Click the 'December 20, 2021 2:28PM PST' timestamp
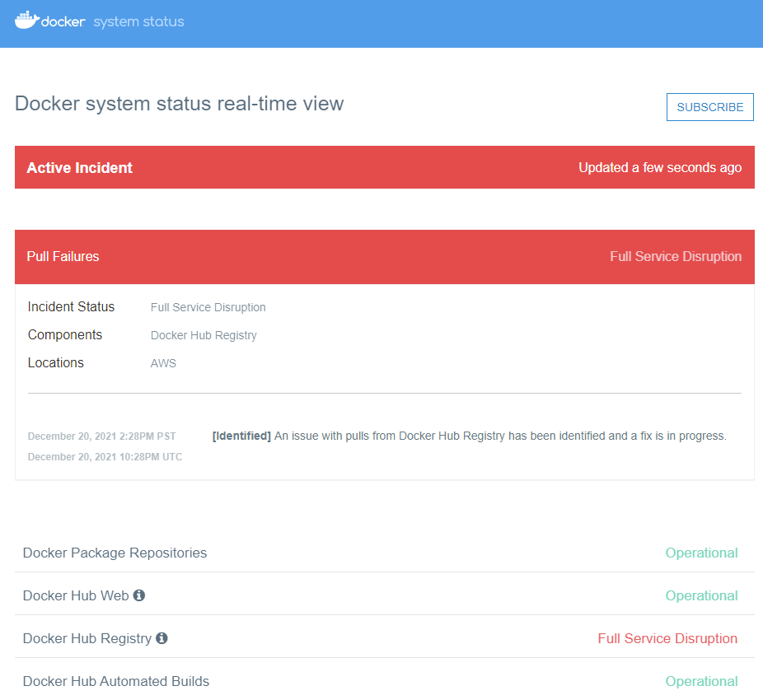This screenshot has height=700, width=763. pos(101,436)
